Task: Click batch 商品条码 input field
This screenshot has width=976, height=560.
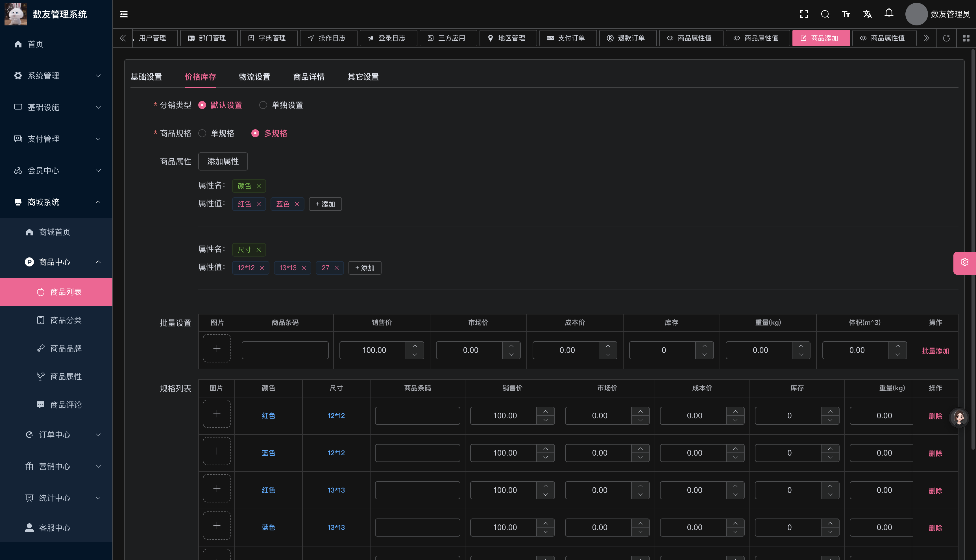Action: click(x=285, y=350)
